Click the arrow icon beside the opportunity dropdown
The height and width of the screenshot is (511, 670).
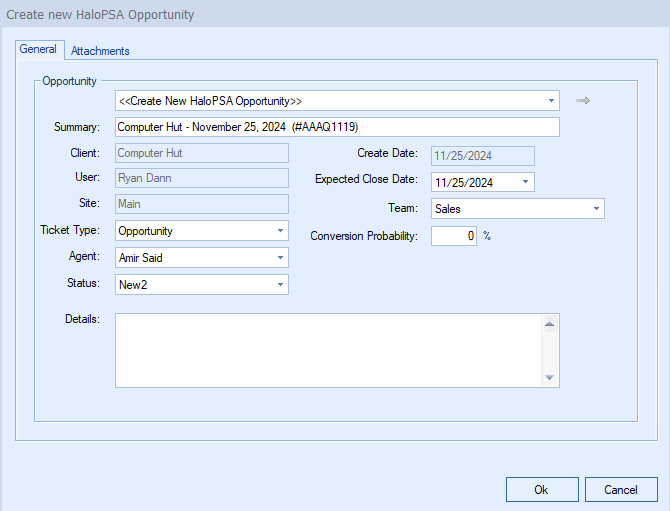click(x=583, y=101)
